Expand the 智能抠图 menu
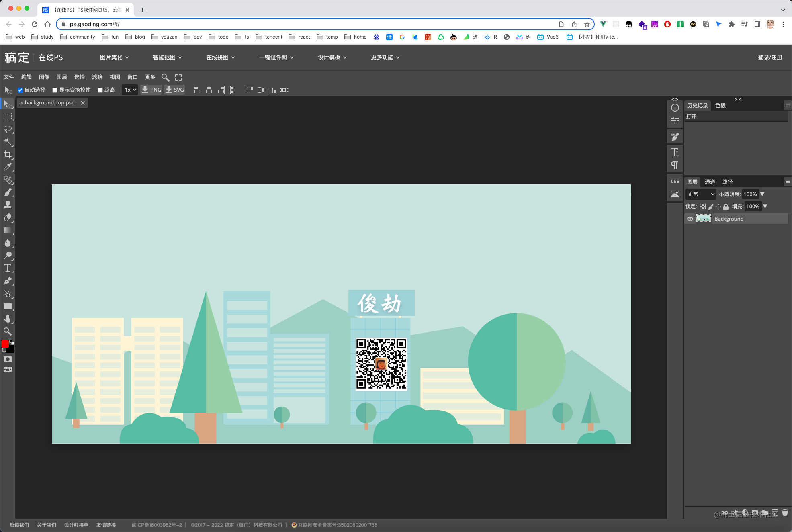Screen dimensions: 792x532 pyautogui.click(x=168, y=57)
